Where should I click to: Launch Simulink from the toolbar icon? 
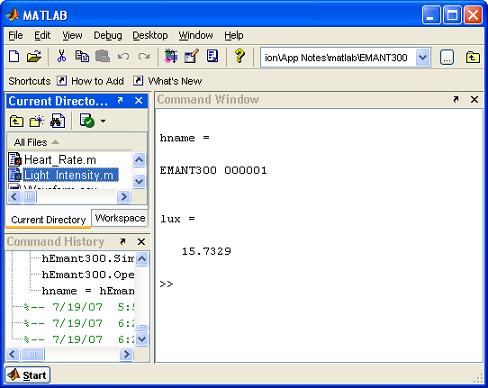[x=171, y=57]
